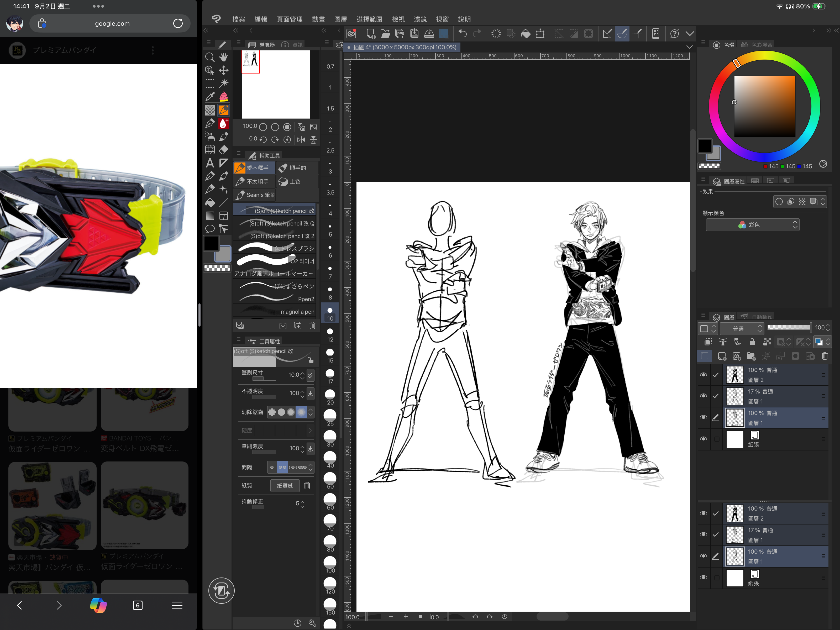The height and width of the screenshot is (630, 840).
Task: Open 濾鏡 menu
Action: click(x=420, y=19)
